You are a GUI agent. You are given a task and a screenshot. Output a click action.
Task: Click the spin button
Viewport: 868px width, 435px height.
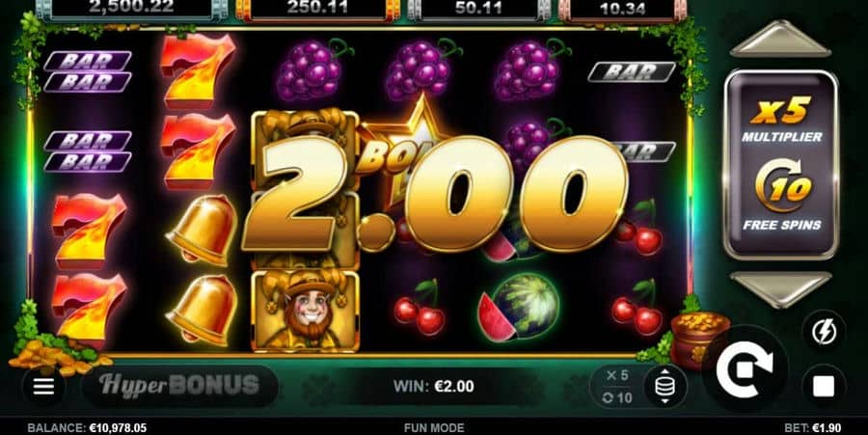point(745,368)
